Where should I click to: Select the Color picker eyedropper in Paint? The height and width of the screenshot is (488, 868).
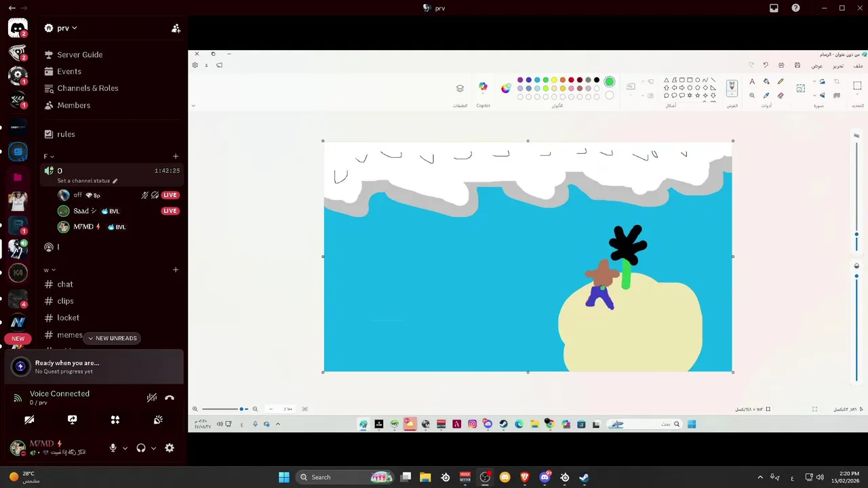[766, 96]
